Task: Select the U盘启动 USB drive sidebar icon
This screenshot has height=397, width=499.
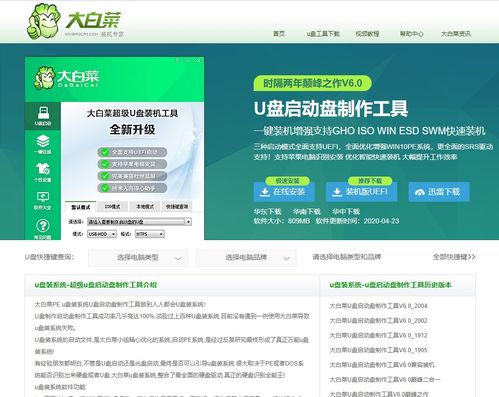Action: coord(43,116)
